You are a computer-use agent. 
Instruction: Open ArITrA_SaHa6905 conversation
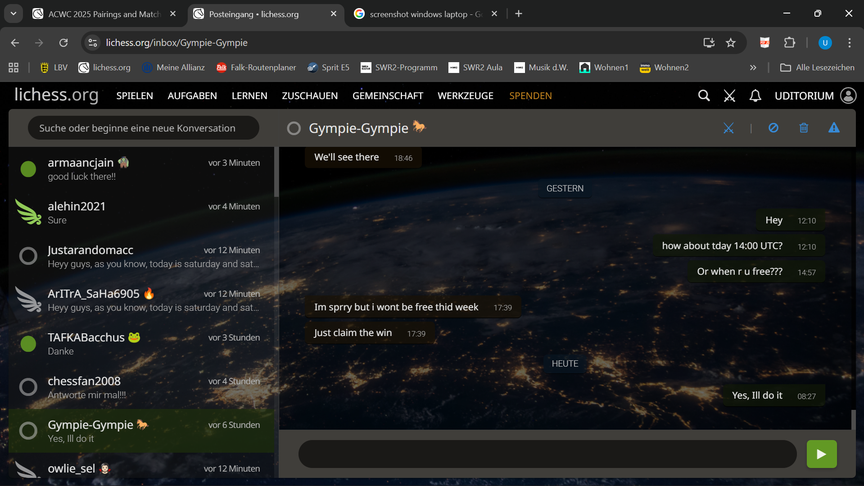[x=141, y=300]
